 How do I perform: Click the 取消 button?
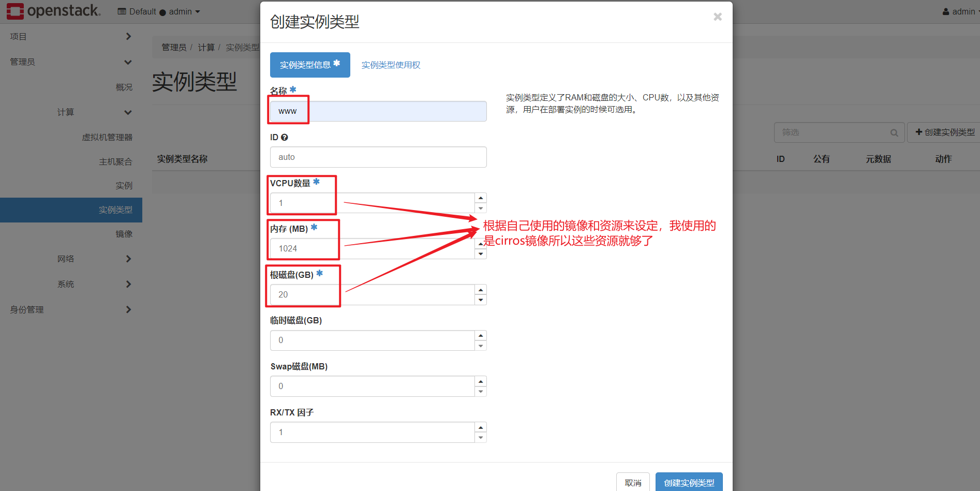click(632, 482)
